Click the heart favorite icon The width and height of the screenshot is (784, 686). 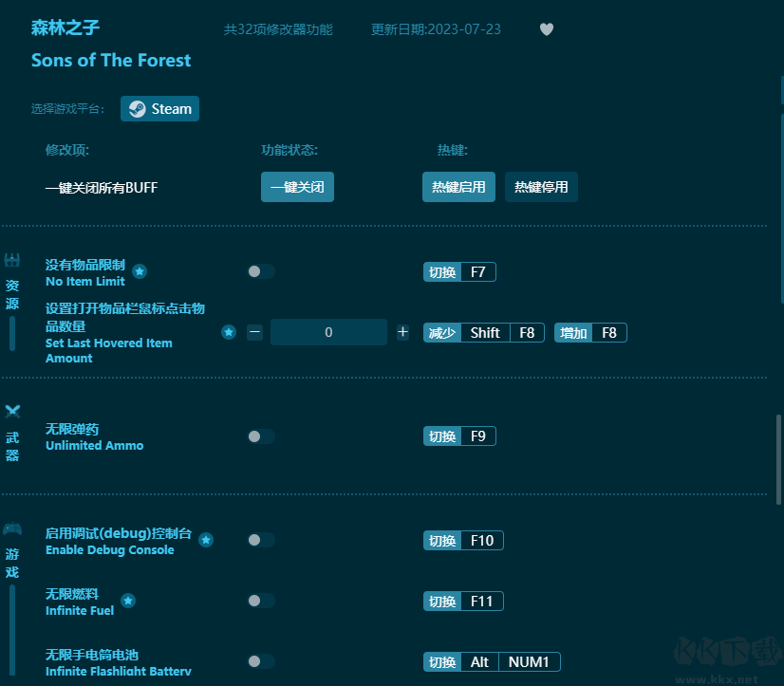[547, 29]
